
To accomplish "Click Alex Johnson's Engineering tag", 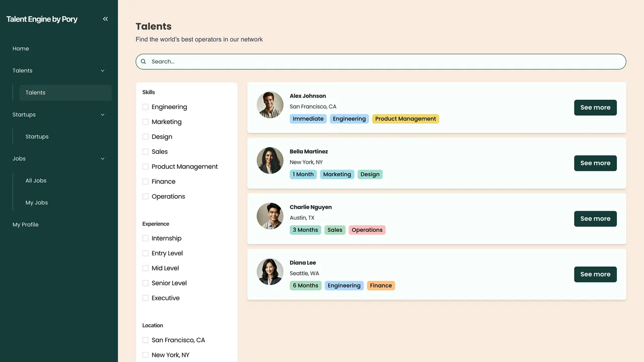I will click(349, 119).
